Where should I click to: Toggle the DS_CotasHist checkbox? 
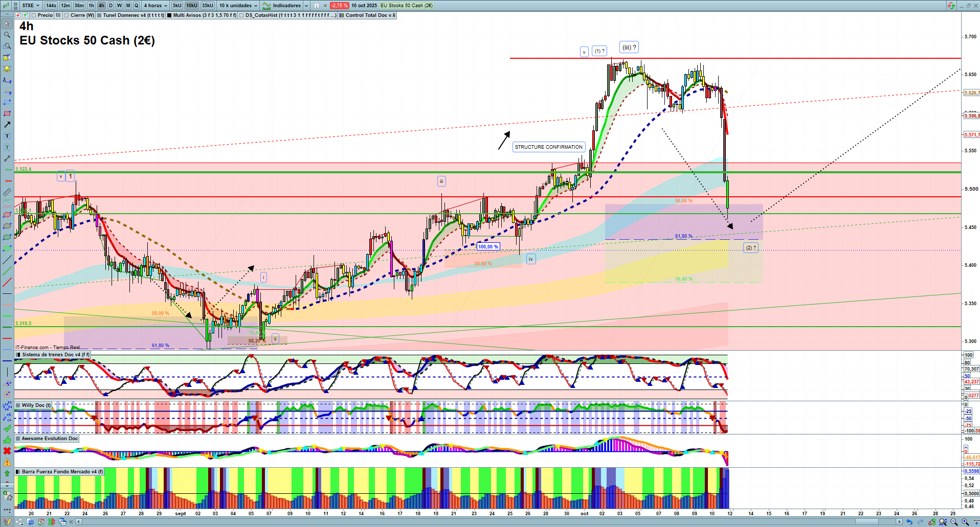coord(241,15)
